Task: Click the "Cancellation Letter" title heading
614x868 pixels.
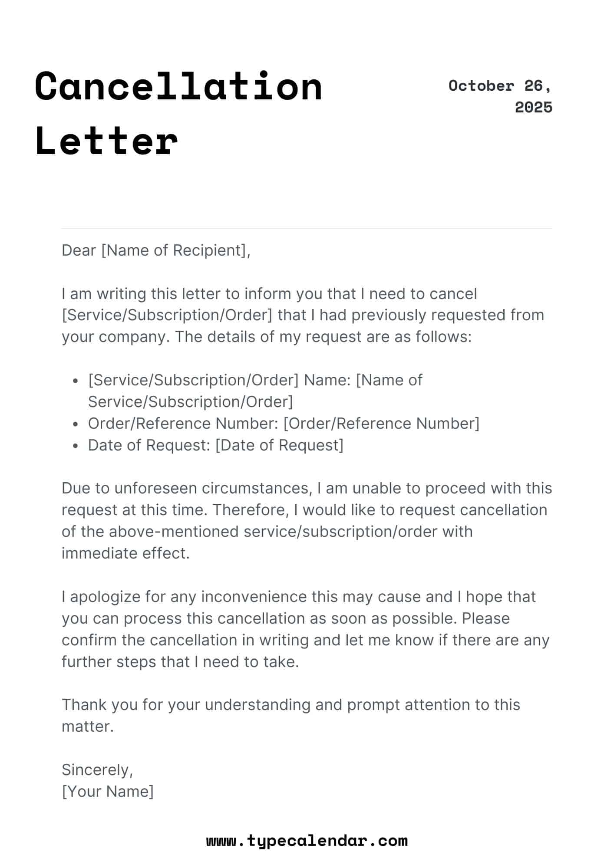Action: pos(178,113)
